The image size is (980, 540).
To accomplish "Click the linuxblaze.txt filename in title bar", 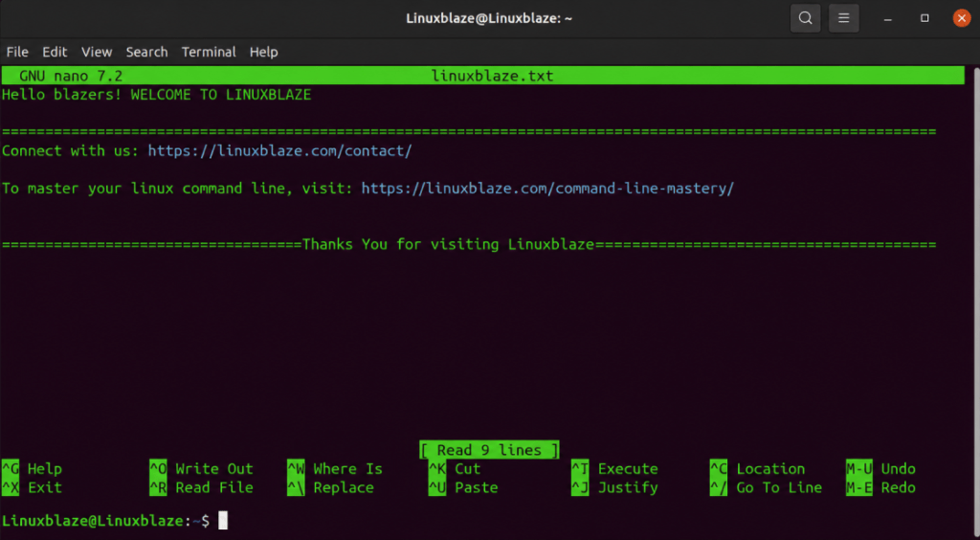I will tap(493, 77).
